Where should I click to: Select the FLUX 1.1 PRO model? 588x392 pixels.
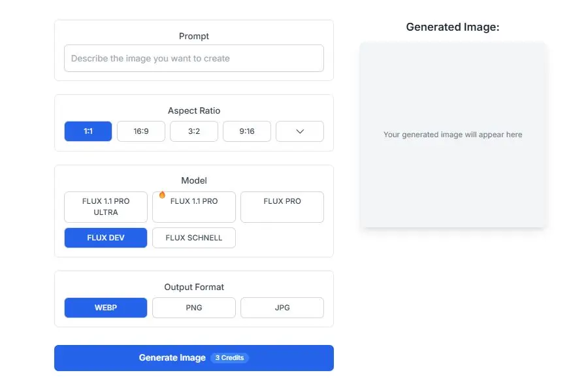[x=193, y=207]
